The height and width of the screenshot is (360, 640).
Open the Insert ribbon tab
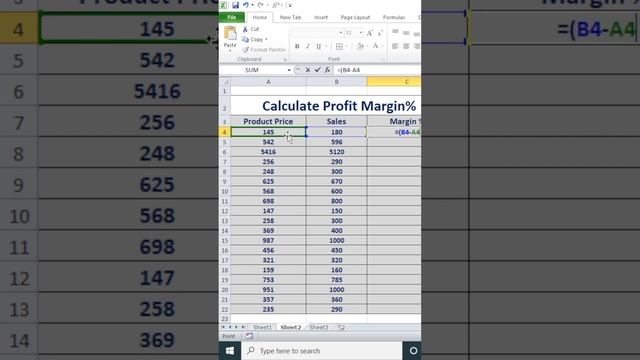321,17
